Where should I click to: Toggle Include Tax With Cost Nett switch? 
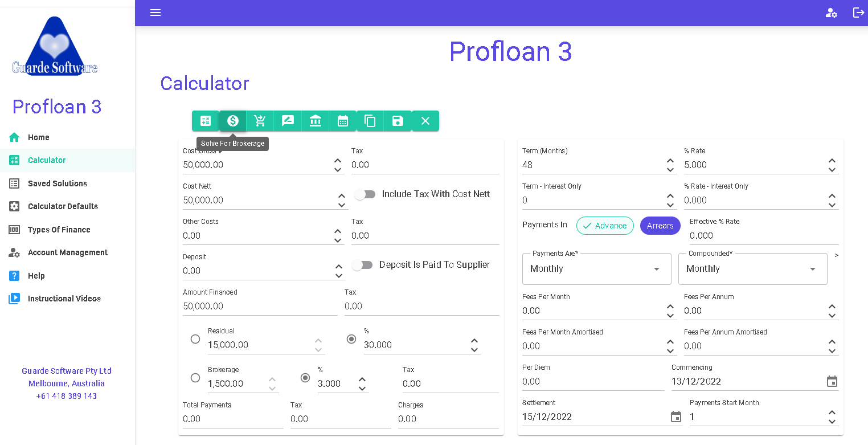pos(365,194)
